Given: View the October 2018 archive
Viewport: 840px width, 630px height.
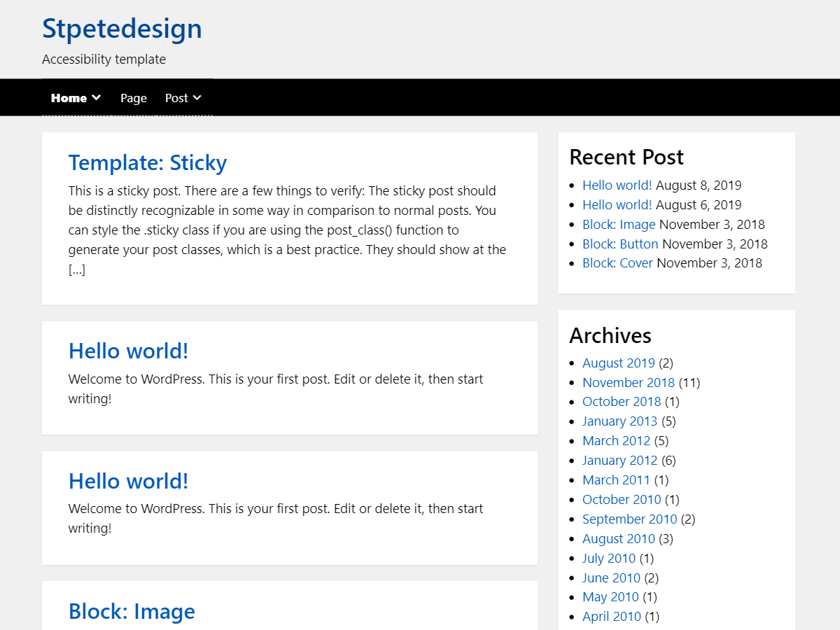Looking at the screenshot, I should tap(622, 402).
